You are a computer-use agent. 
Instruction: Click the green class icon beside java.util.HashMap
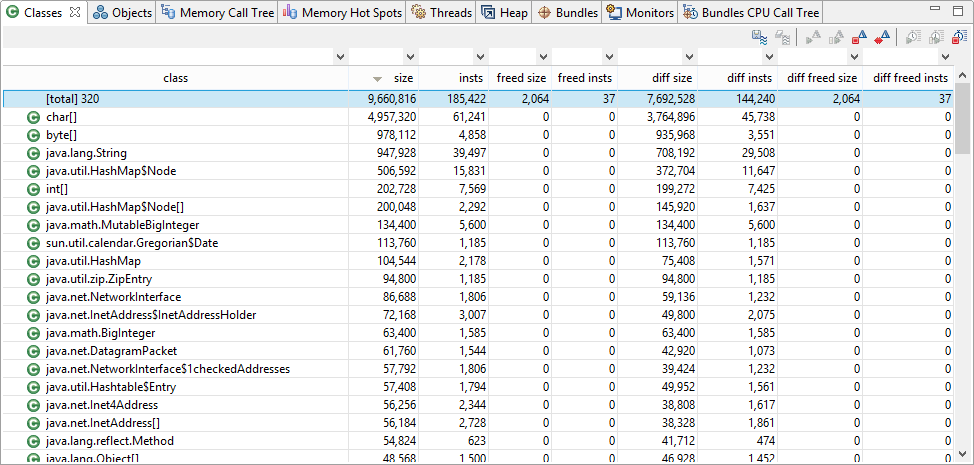click(33, 261)
